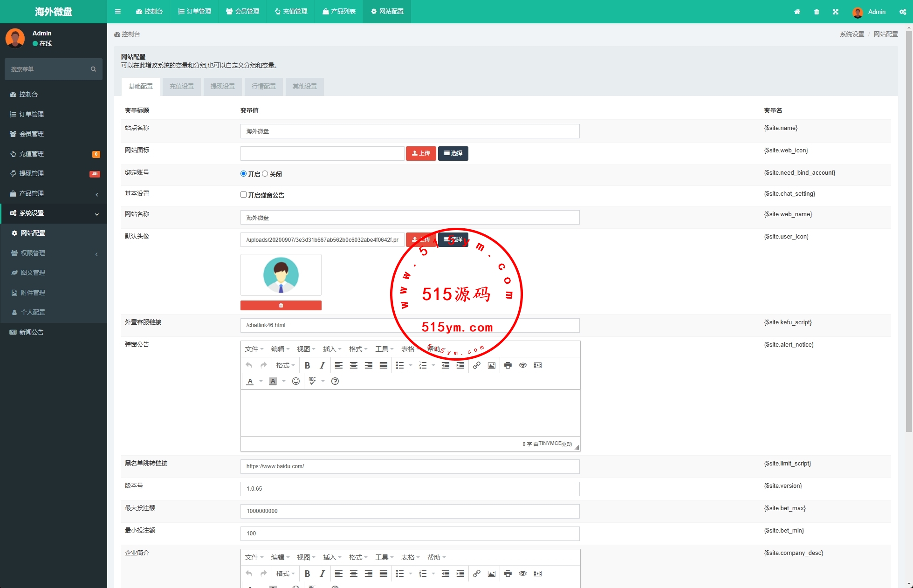Open emoticons smiley icon in editor toolbar
This screenshot has height=588, width=913.
[295, 381]
